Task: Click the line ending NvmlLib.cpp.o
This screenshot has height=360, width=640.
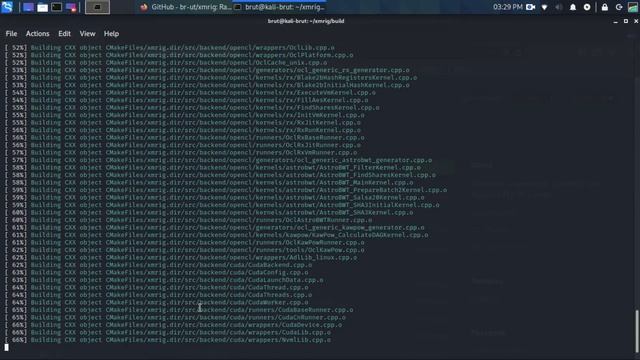Action: click(x=168, y=340)
